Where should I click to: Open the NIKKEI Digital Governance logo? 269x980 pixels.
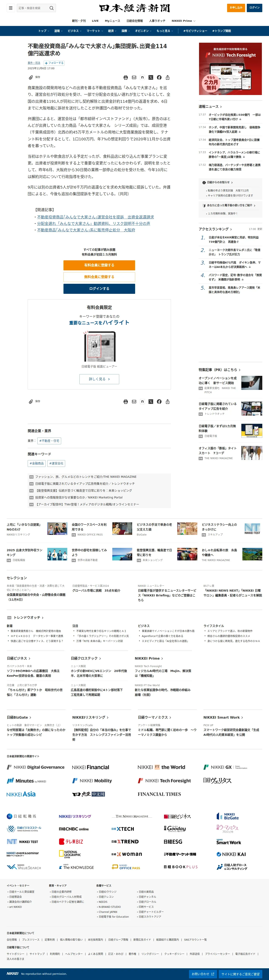[x=36, y=767]
